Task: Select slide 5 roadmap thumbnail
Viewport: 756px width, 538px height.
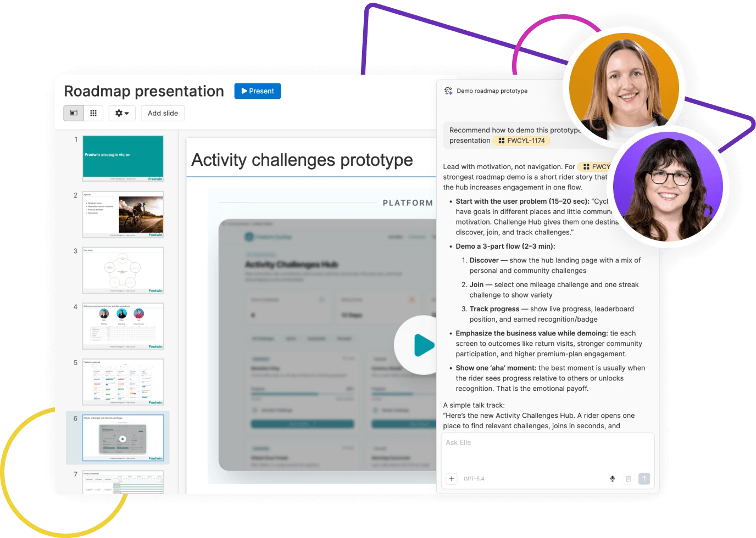Action: pyautogui.click(x=123, y=382)
